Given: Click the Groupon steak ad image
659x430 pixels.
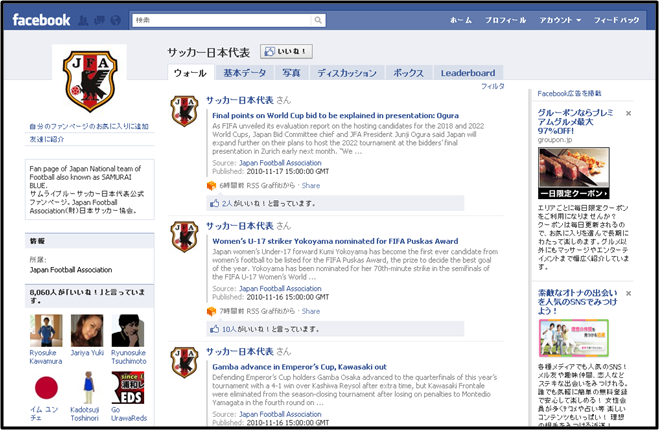Looking at the screenshot, I should 574,173.
